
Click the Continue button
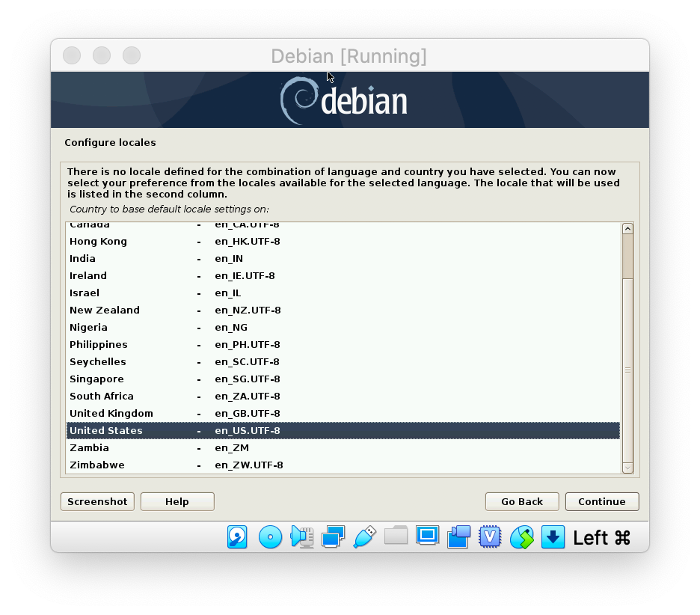tap(602, 501)
